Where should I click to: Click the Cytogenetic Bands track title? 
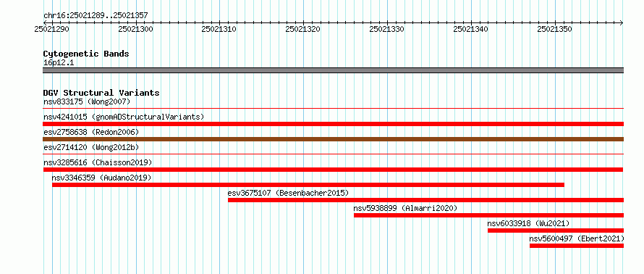click(x=86, y=54)
